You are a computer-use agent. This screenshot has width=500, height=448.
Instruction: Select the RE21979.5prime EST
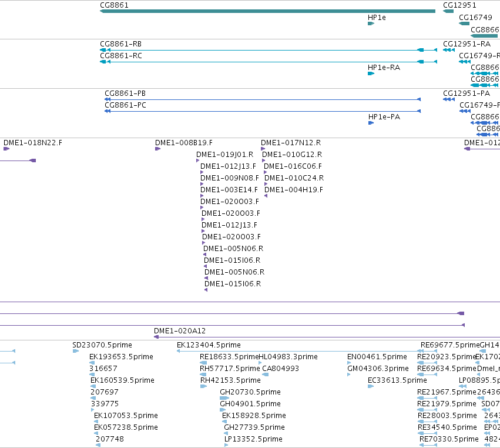[x=427, y=410]
